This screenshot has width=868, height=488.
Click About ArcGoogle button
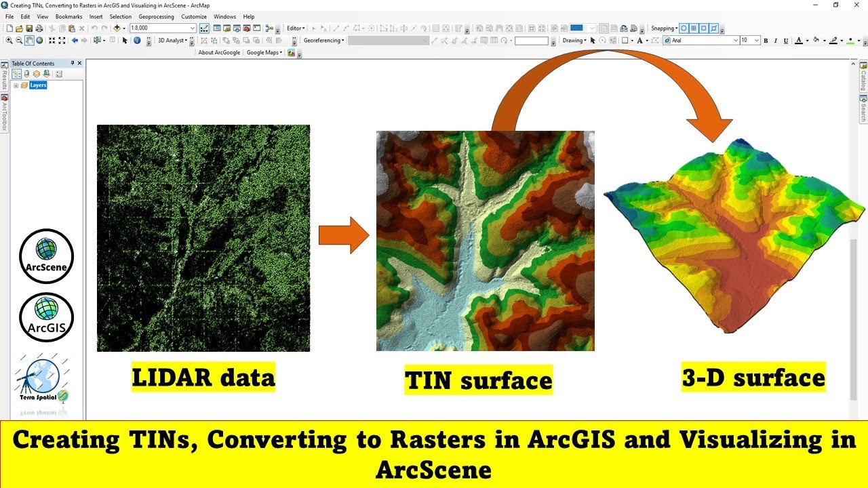pyautogui.click(x=219, y=53)
